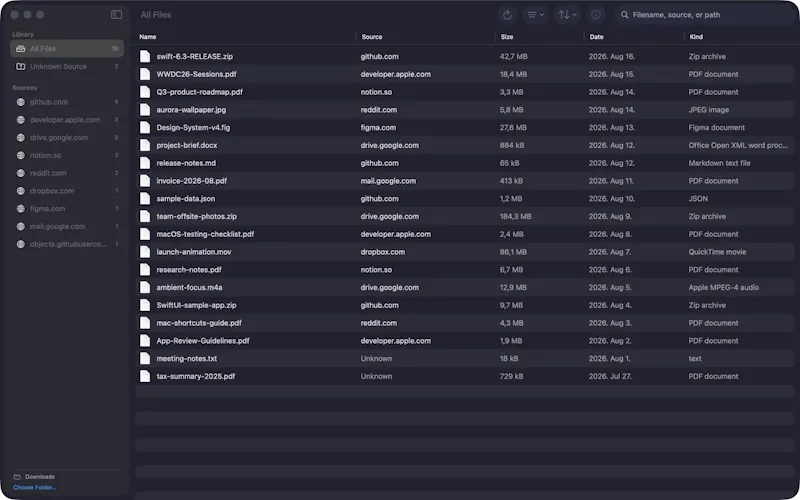Viewport: 800px width, 500px height.
Task: Select the team-offsite-photos.zip filename
Action: click(196, 216)
